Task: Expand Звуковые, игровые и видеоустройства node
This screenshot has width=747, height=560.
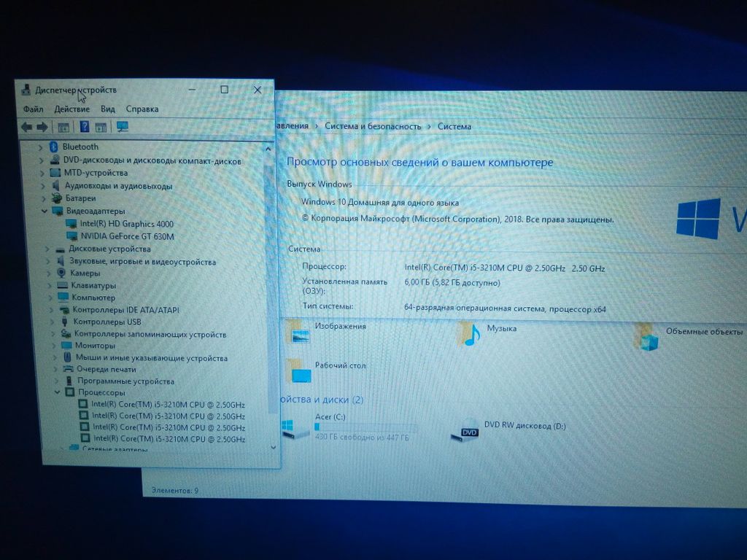Action: coord(48,261)
